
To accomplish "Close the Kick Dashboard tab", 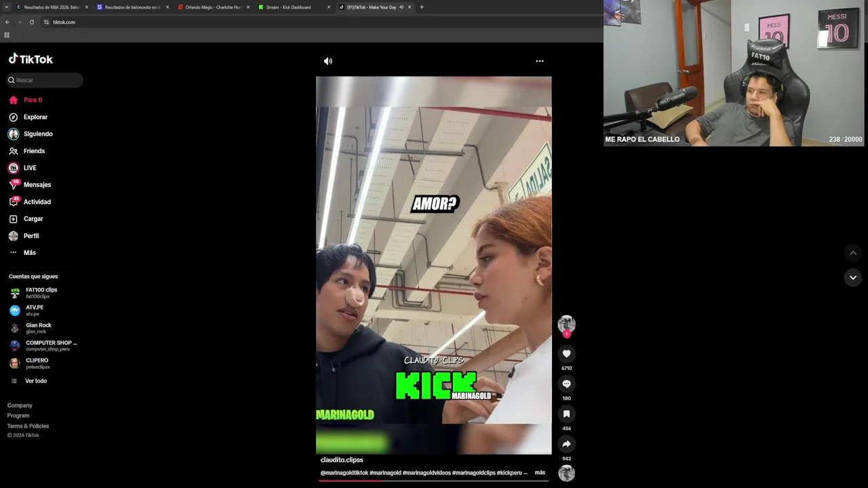I will [x=329, y=7].
